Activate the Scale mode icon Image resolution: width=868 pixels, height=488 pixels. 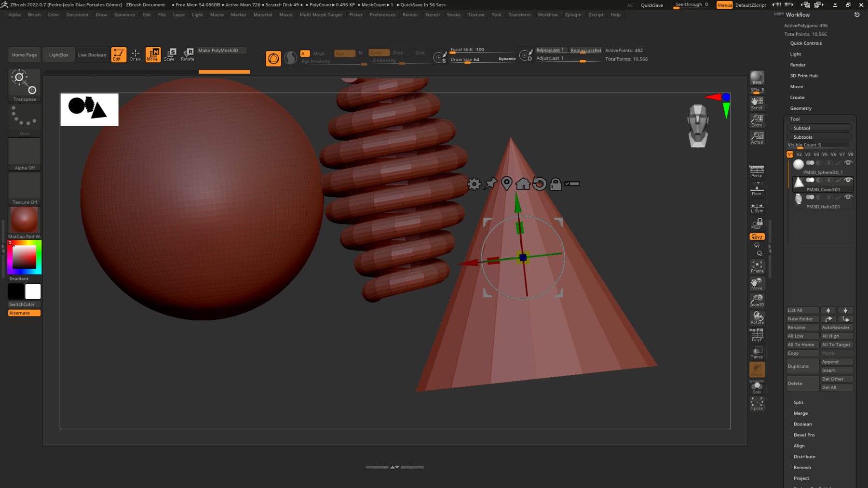(x=170, y=54)
